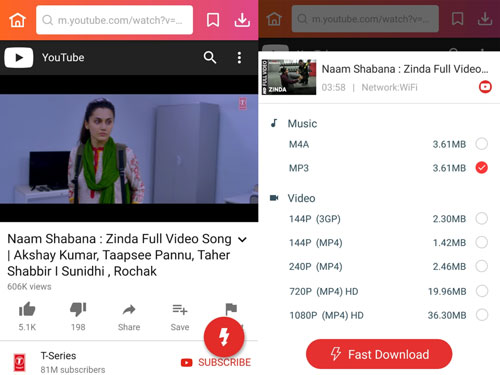Open downloads icon in left toolbar
Screen dimensions: 500x375
pyautogui.click(x=242, y=20)
